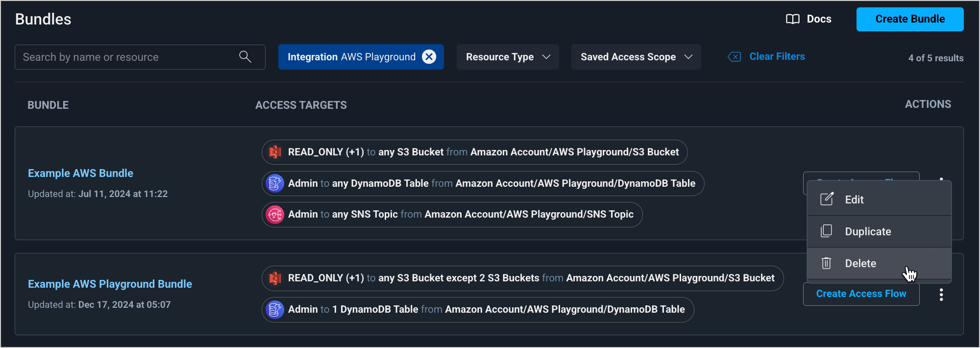Remove the Integration AWS Playground filter
The width and height of the screenshot is (980, 348).
[429, 57]
